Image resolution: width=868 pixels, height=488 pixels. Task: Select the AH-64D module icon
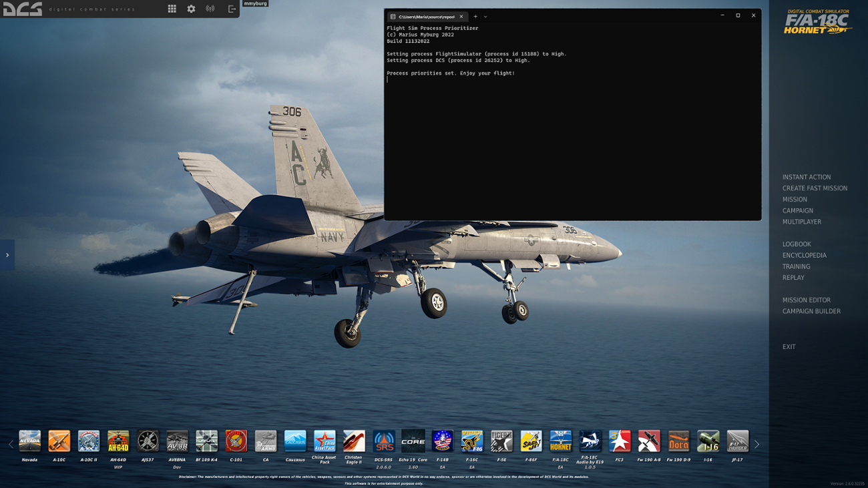118,441
